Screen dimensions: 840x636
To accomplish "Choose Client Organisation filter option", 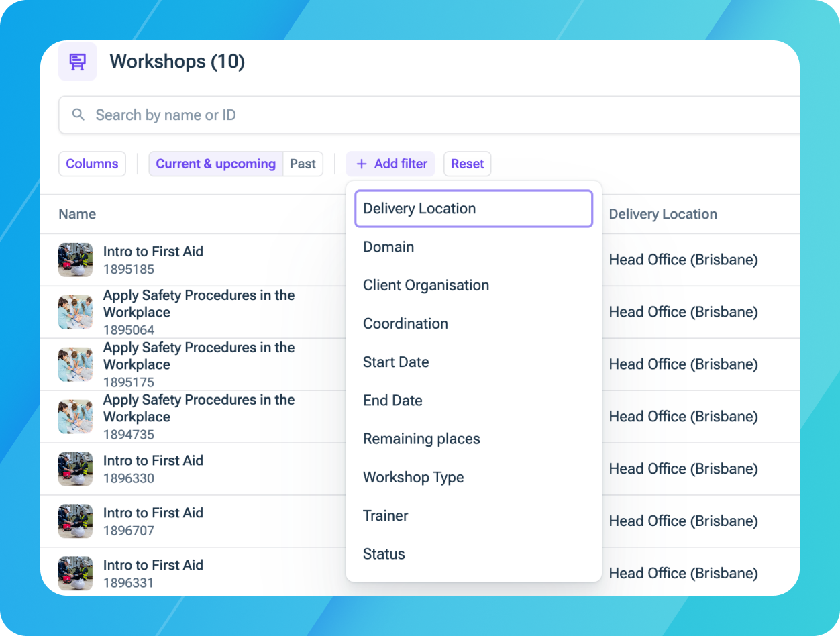I will click(474, 285).
